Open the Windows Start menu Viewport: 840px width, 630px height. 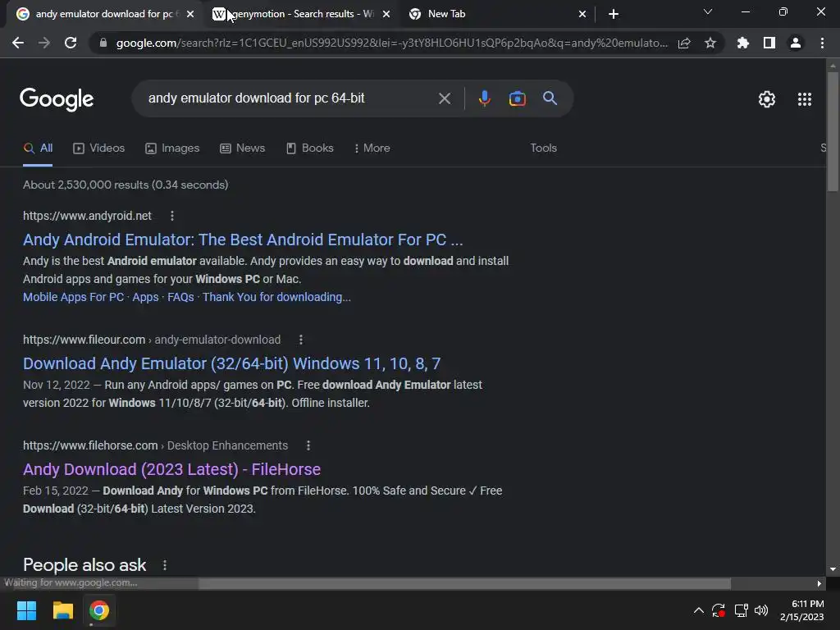[x=26, y=610]
